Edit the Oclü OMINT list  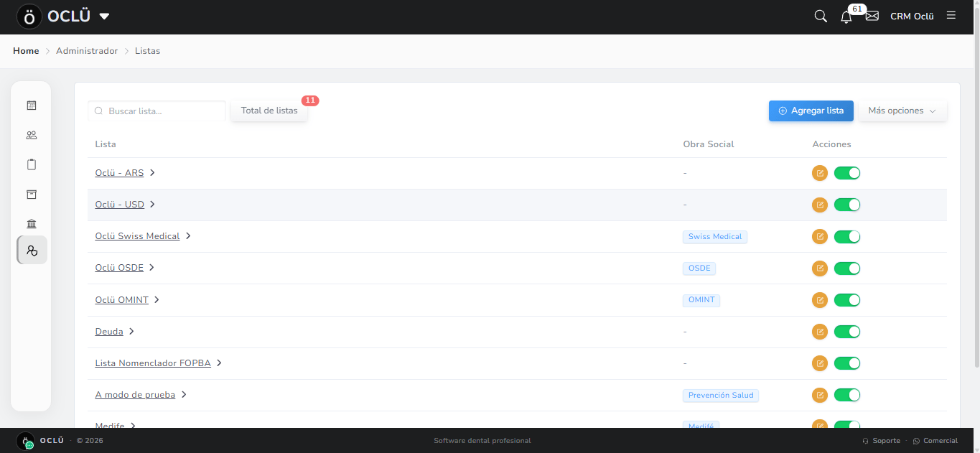pyautogui.click(x=820, y=300)
